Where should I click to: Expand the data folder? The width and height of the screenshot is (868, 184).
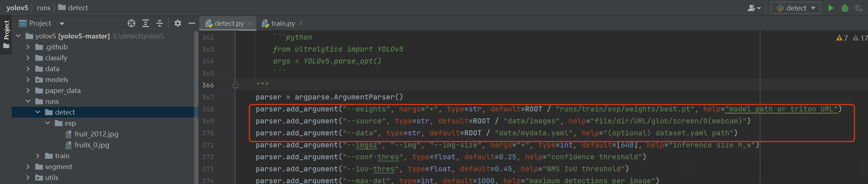(x=28, y=69)
